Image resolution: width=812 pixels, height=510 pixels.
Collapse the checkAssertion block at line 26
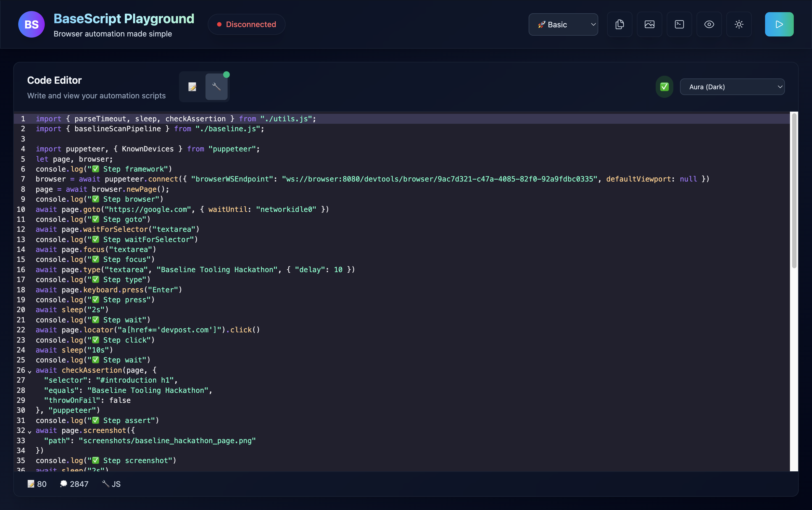[x=30, y=371]
